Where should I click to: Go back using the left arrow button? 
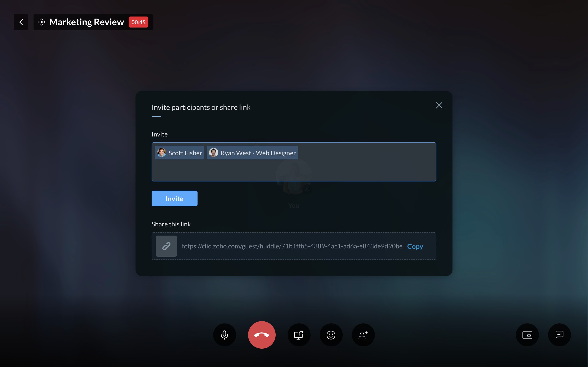pos(21,22)
